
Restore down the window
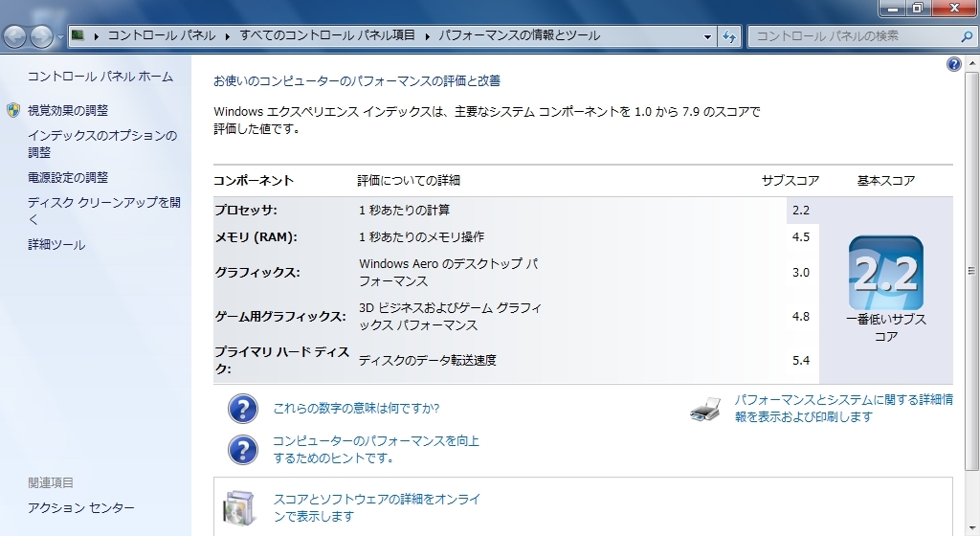tap(918, 8)
